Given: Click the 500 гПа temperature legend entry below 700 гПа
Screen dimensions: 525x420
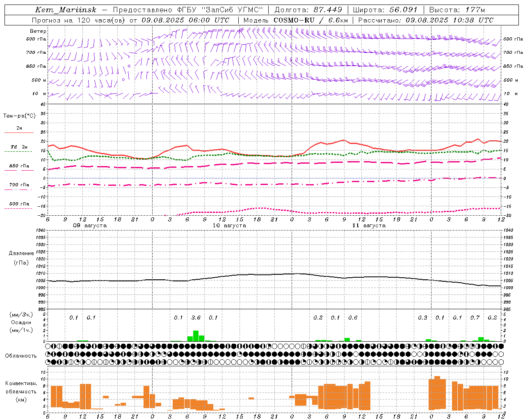Looking at the screenshot, I should [x=19, y=204].
